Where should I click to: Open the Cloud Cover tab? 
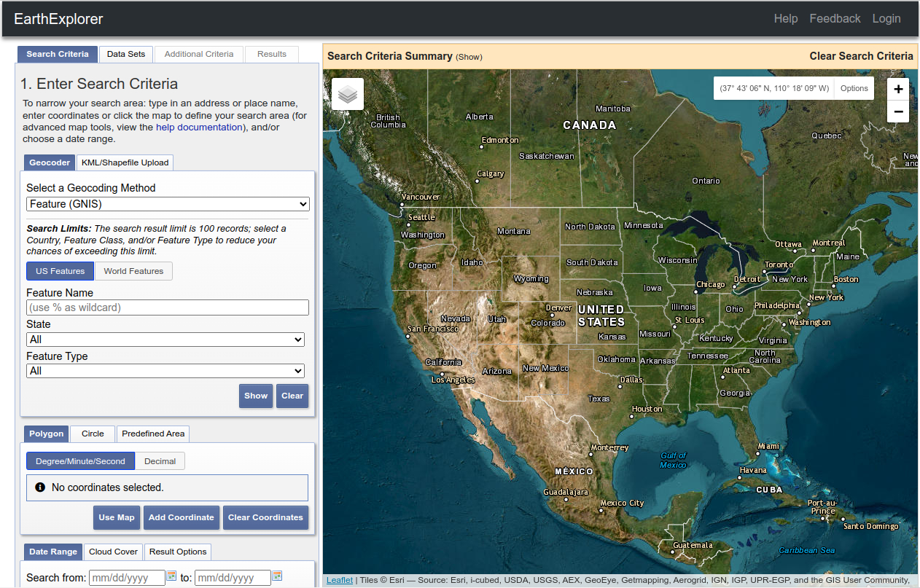click(113, 552)
